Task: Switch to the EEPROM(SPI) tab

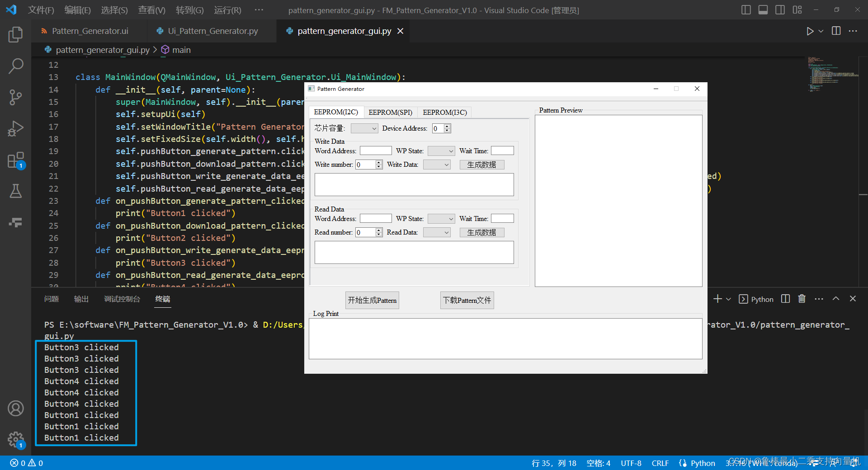Action: (390, 112)
